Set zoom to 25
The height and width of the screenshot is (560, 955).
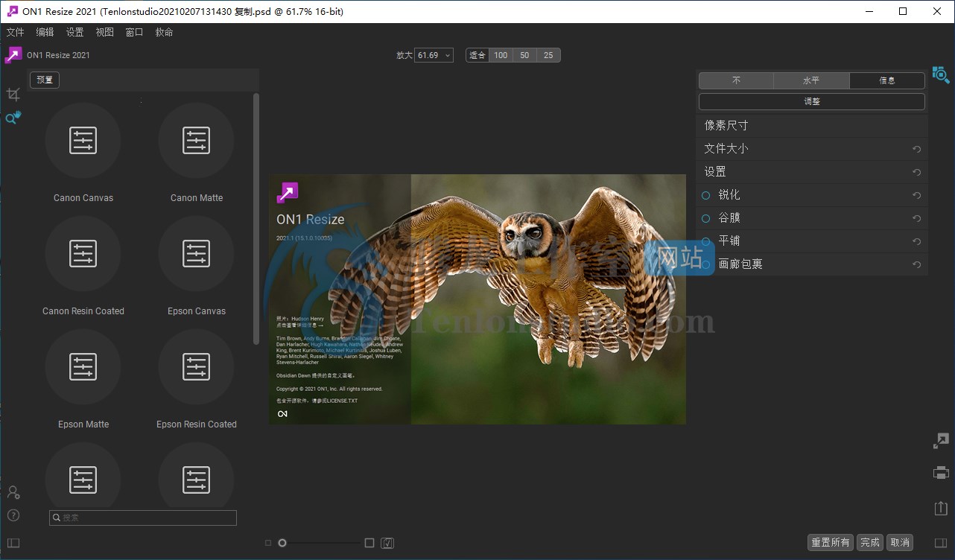[548, 55]
